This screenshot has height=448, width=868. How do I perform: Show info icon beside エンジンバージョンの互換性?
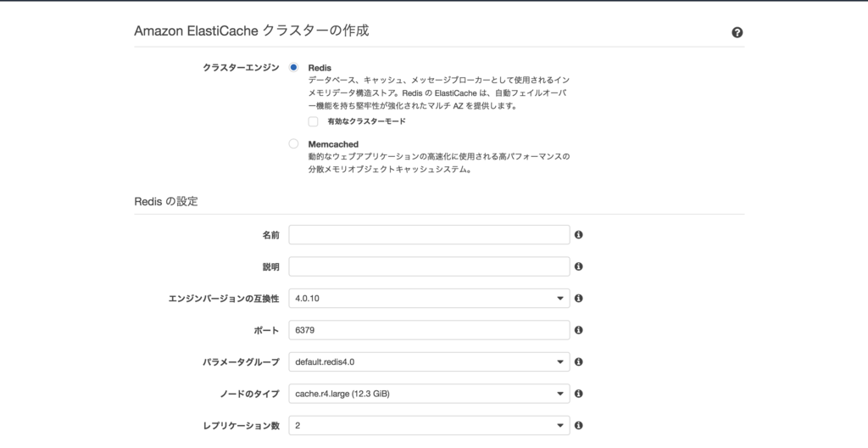[578, 299]
